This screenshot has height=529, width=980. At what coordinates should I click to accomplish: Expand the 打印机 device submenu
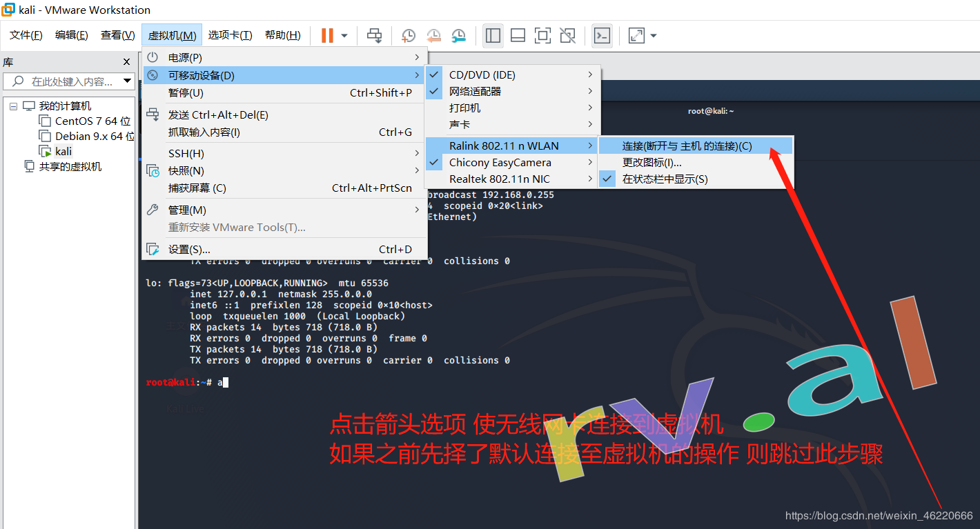[513, 108]
